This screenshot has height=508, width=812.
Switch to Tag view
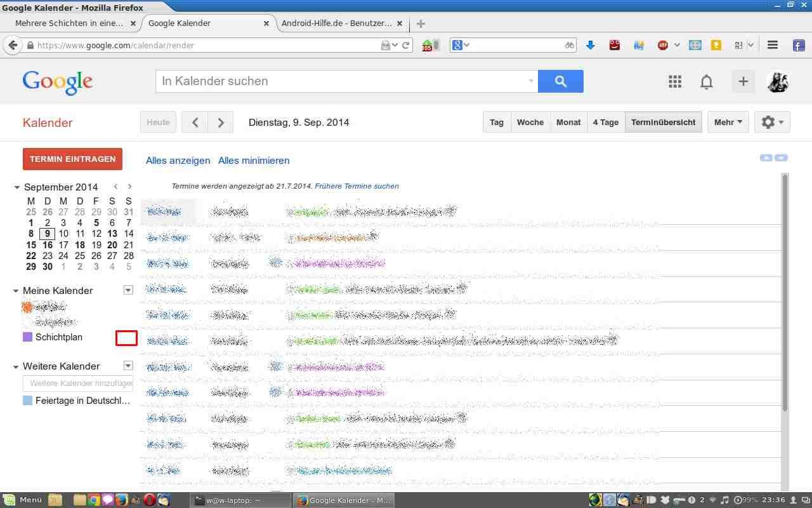(497, 123)
